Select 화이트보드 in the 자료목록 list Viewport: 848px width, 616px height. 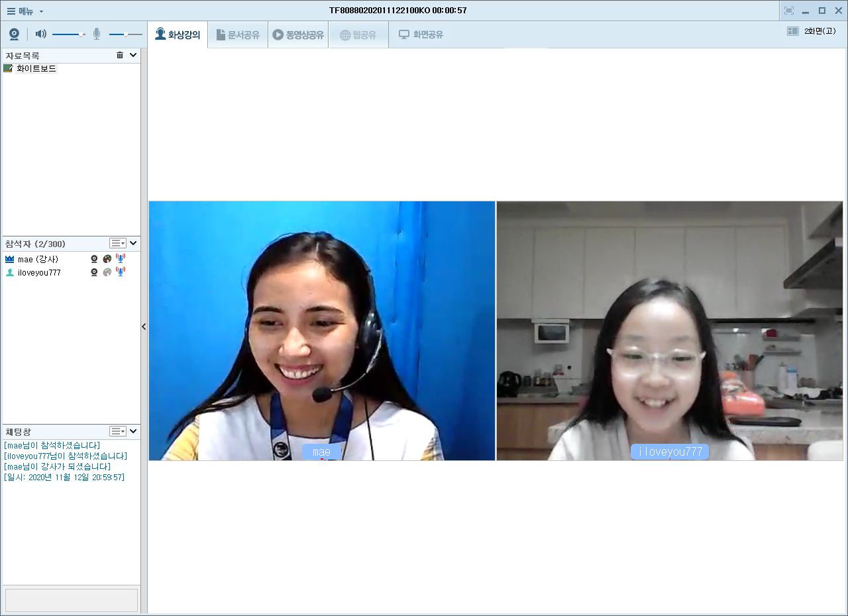pyautogui.click(x=36, y=68)
